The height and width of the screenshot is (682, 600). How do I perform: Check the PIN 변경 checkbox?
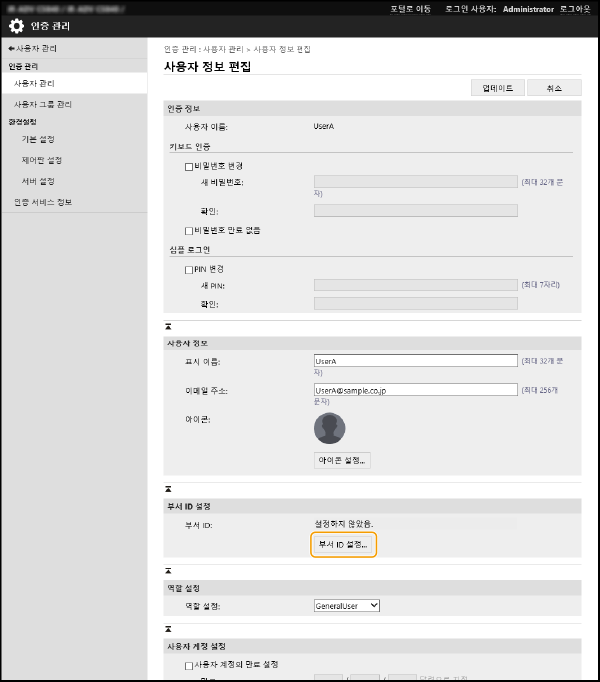(x=188, y=269)
